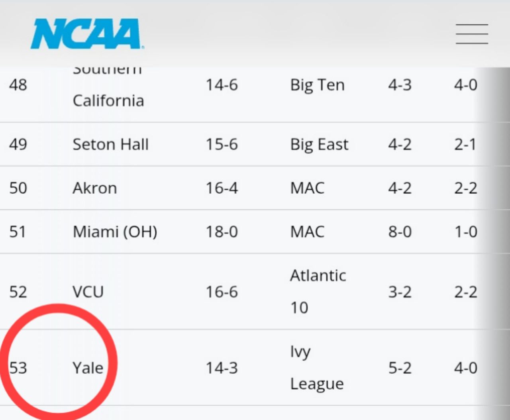
Task: Select the Yale team name
Action: pos(88,367)
